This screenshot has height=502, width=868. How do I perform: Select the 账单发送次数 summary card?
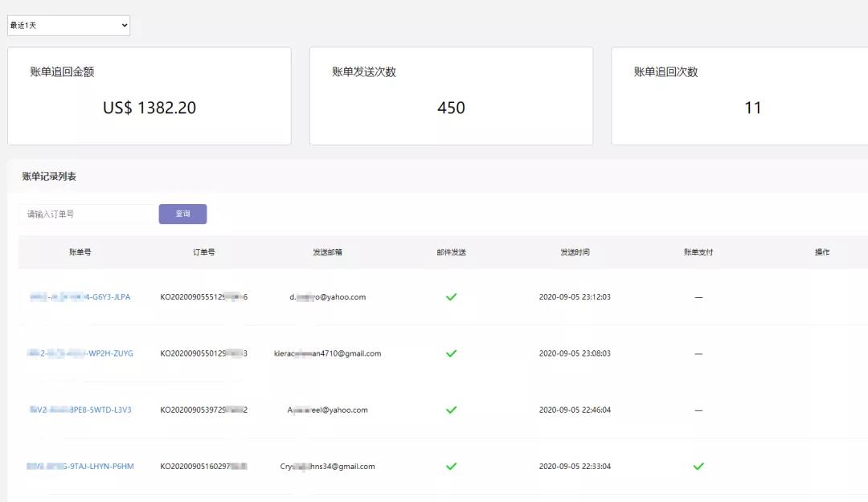click(x=451, y=96)
